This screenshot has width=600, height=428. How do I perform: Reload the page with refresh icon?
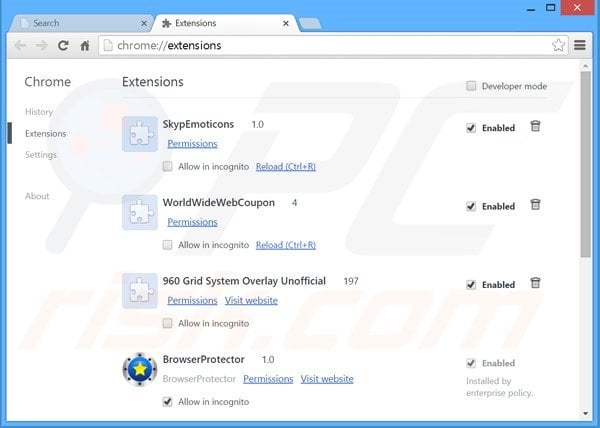tap(63, 46)
